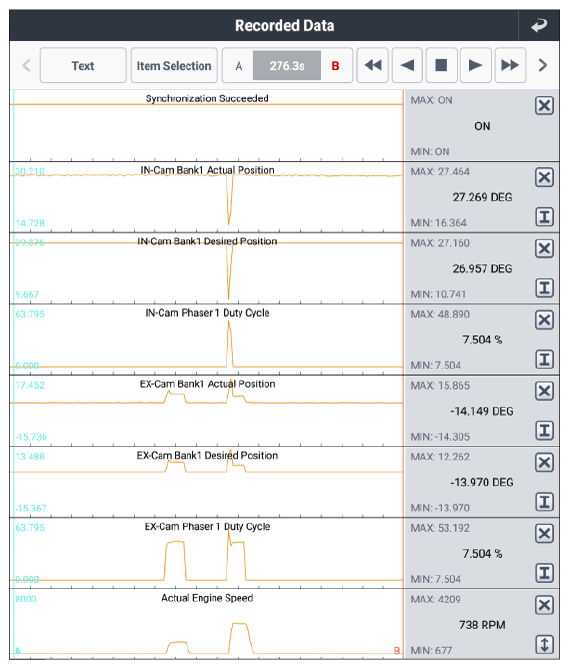Show previous toolbar options with left chevron
Image resolution: width=569 pixels, height=669 pixels.
pyautogui.click(x=26, y=65)
